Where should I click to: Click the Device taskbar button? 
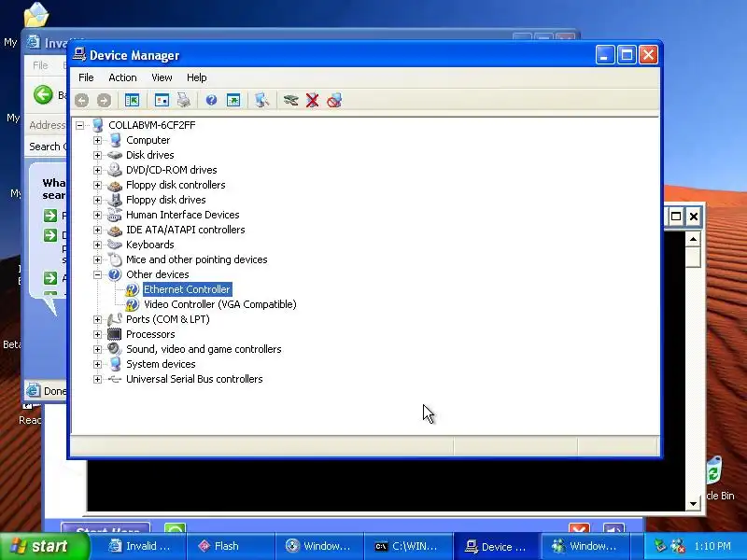pos(496,546)
